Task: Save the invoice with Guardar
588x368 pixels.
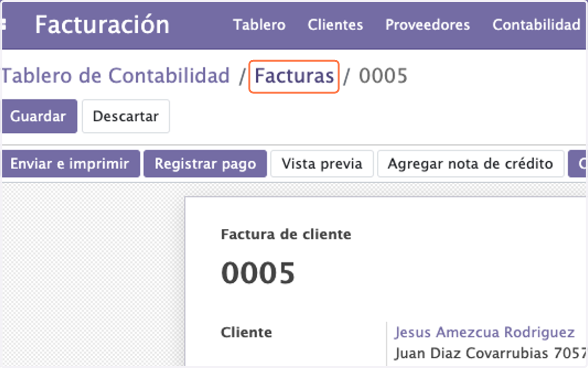Action: [x=39, y=116]
